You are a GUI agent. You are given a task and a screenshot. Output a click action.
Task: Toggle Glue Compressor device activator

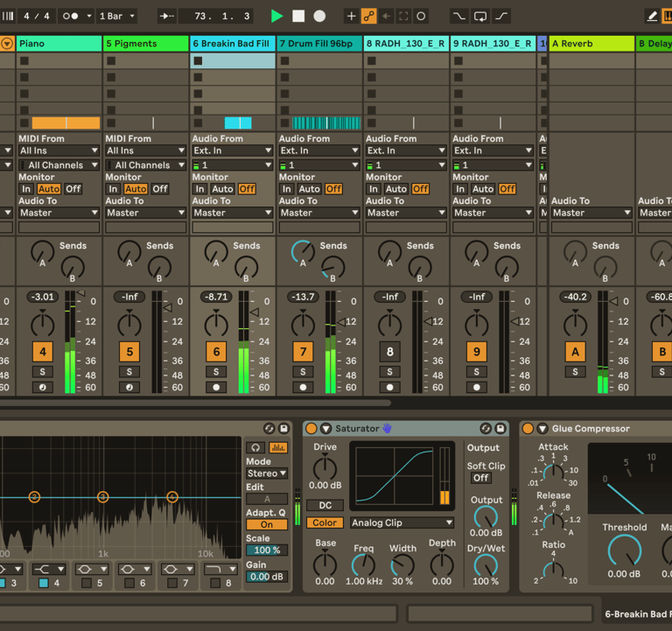(x=528, y=428)
